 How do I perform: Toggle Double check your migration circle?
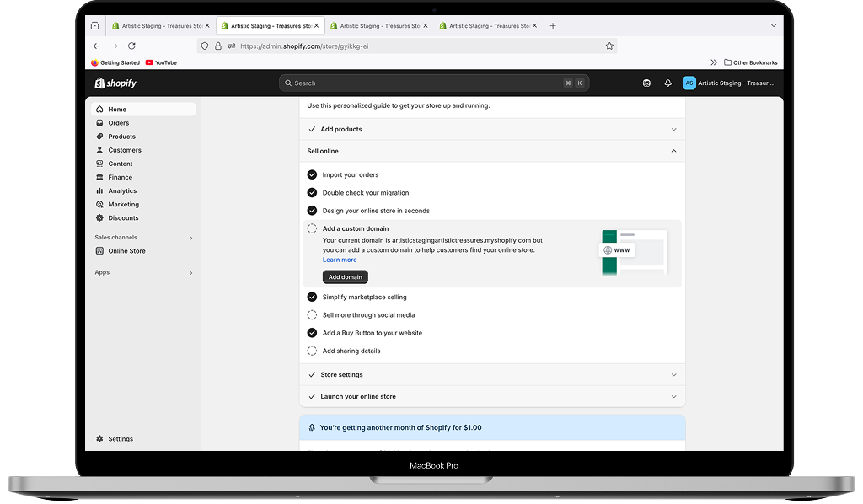pyautogui.click(x=312, y=192)
